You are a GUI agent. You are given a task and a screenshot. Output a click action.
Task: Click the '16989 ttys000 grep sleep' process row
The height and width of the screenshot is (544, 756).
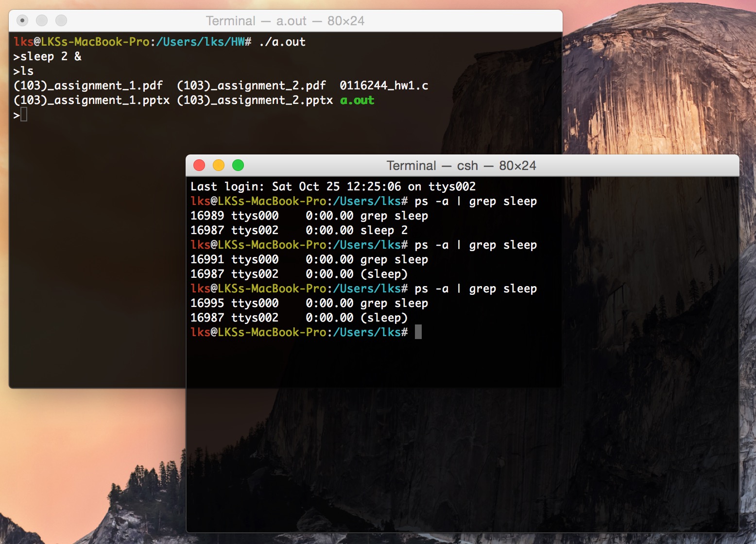(x=309, y=216)
